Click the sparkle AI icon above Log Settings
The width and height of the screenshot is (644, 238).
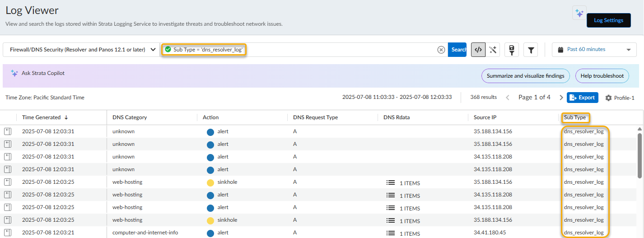point(579,13)
